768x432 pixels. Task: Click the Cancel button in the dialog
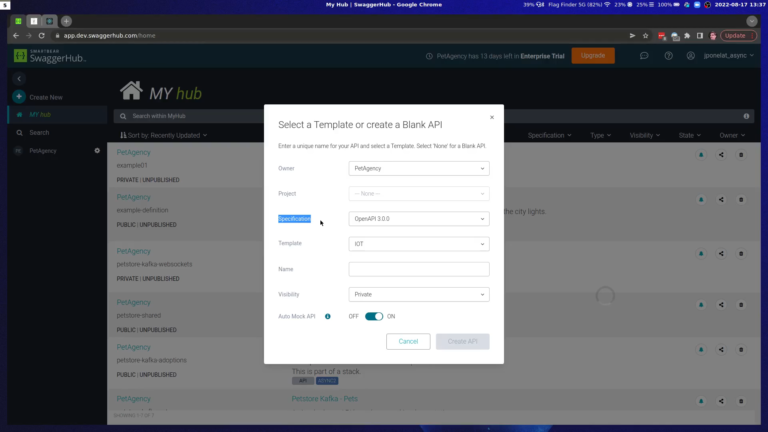[408, 341]
